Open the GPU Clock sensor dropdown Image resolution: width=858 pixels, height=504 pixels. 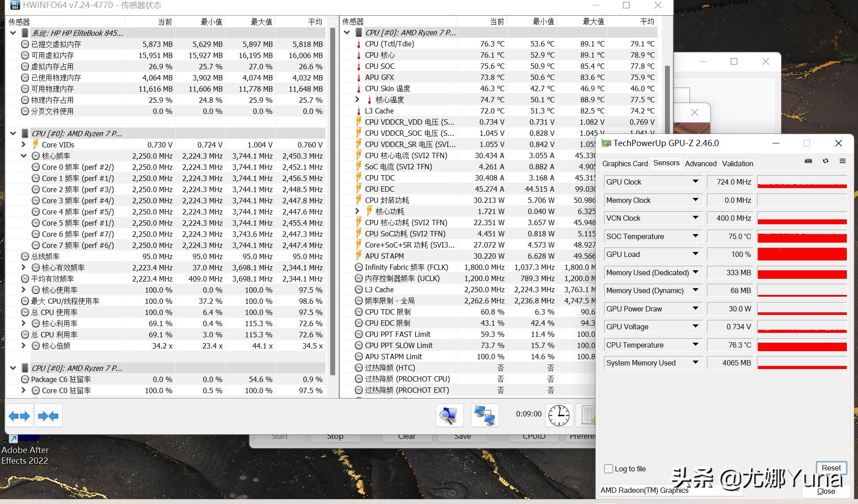[x=695, y=182]
